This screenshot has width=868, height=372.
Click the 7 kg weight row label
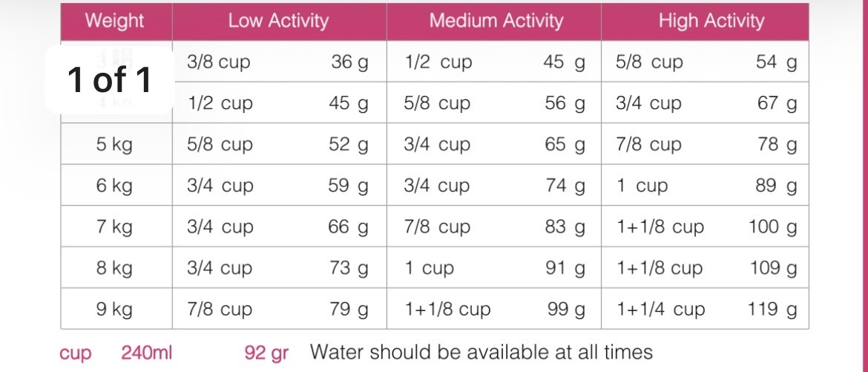click(x=114, y=226)
